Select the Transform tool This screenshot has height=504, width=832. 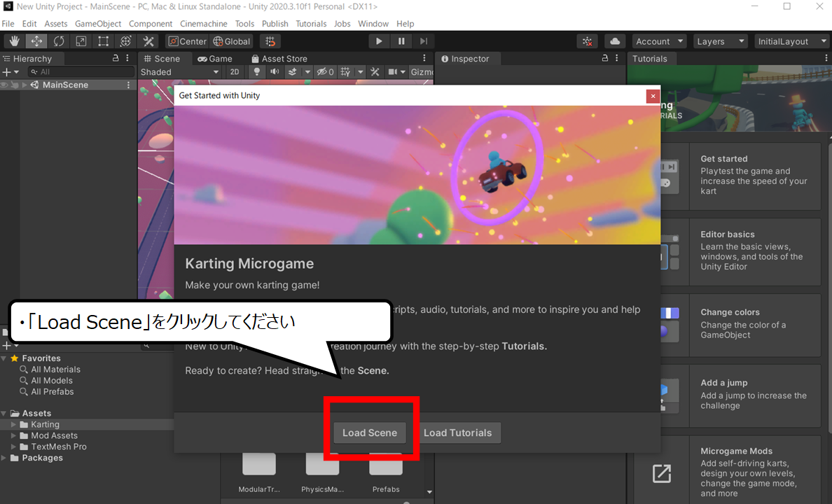(126, 41)
